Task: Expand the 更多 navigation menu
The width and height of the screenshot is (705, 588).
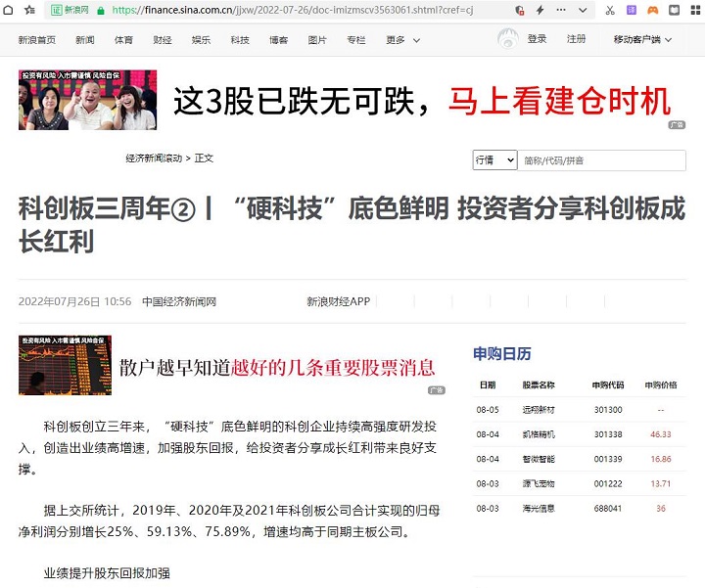Action: (x=401, y=40)
